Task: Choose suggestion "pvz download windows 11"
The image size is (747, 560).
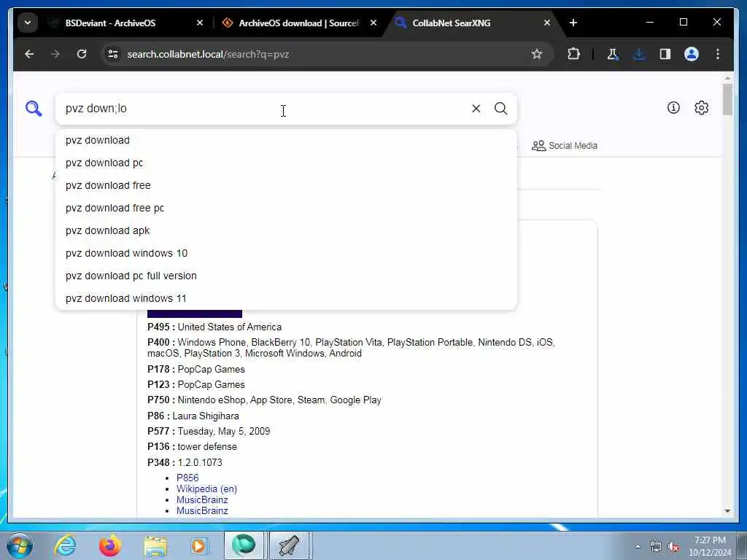Action: coord(286,298)
